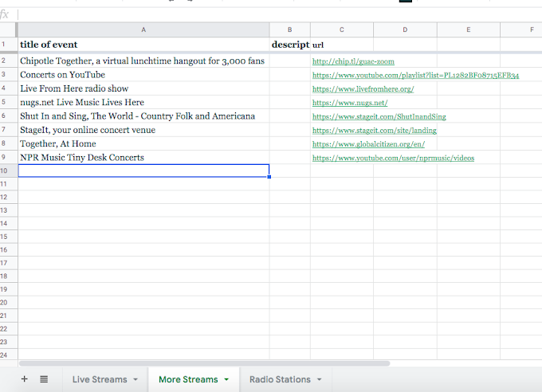Open the all sheets list icon

click(44, 379)
